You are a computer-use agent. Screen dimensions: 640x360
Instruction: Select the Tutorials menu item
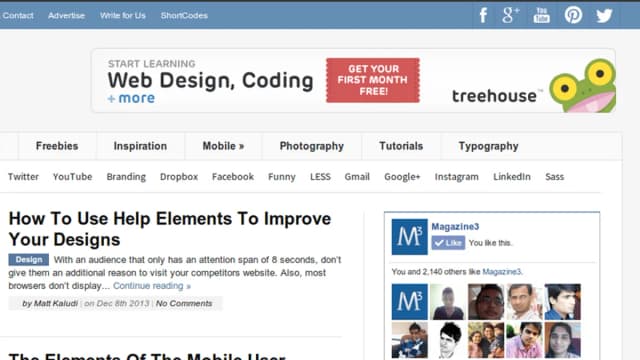point(401,146)
